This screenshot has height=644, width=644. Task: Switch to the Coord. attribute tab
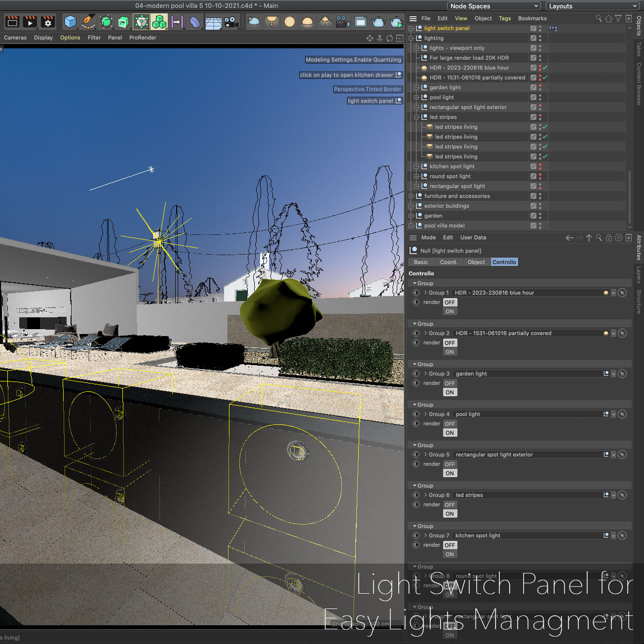click(449, 262)
